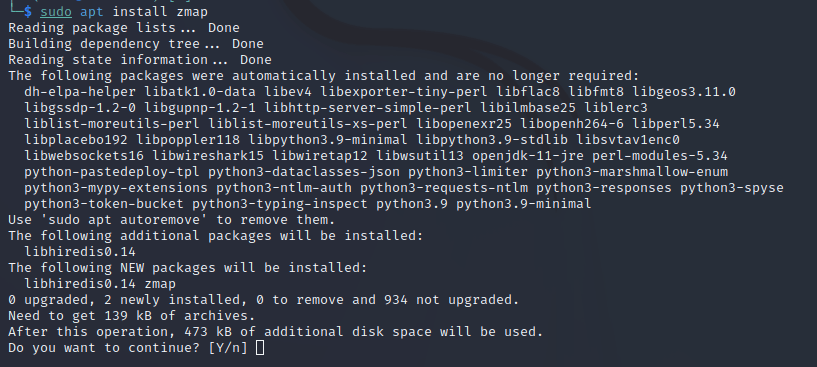Click the [Y/n] prompt text
This screenshot has width=817, height=367.
(x=228, y=348)
